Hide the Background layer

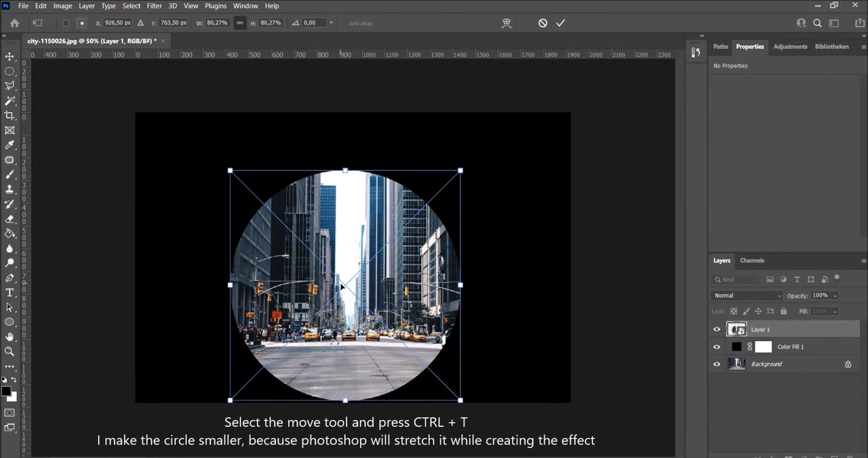tap(717, 364)
